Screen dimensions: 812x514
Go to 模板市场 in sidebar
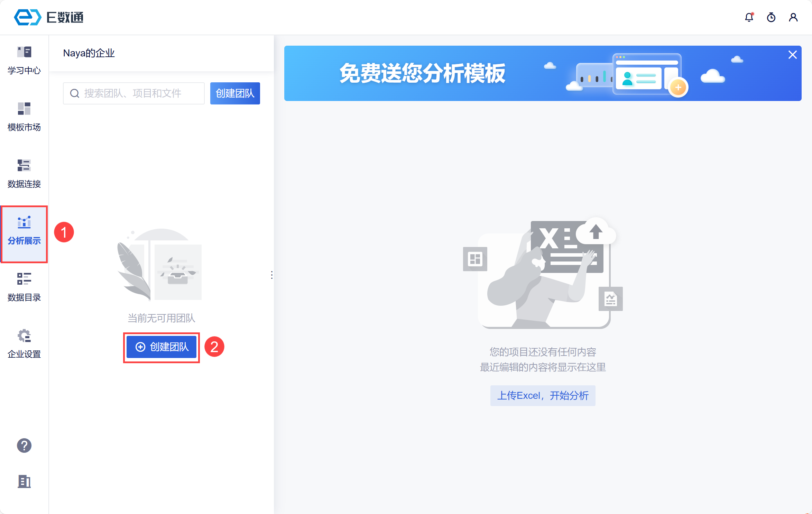tap(24, 117)
